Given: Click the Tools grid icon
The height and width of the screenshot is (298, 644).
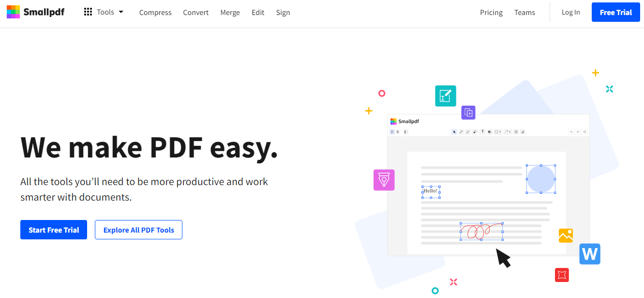Looking at the screenshot, I should pos(88,12).
